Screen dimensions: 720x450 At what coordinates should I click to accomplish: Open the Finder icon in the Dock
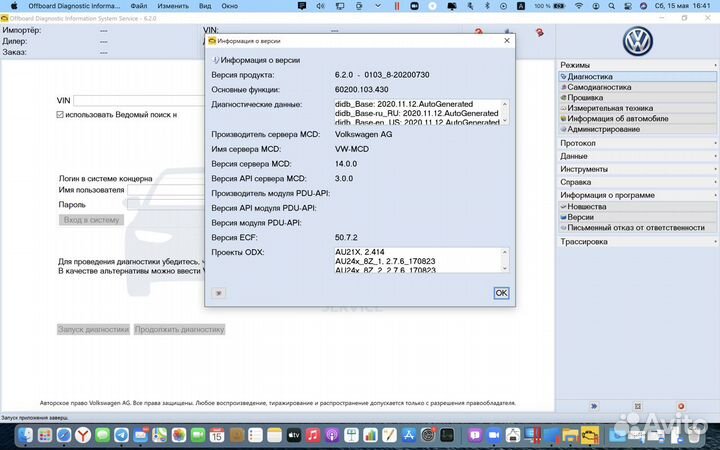[x=25, y=434]
